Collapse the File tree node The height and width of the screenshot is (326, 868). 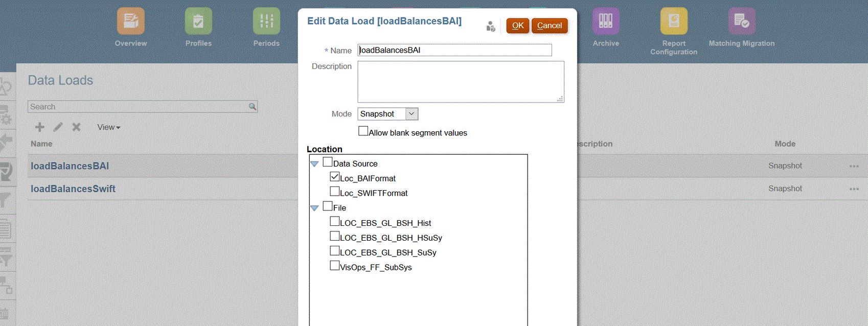click(x=314, y=208)
